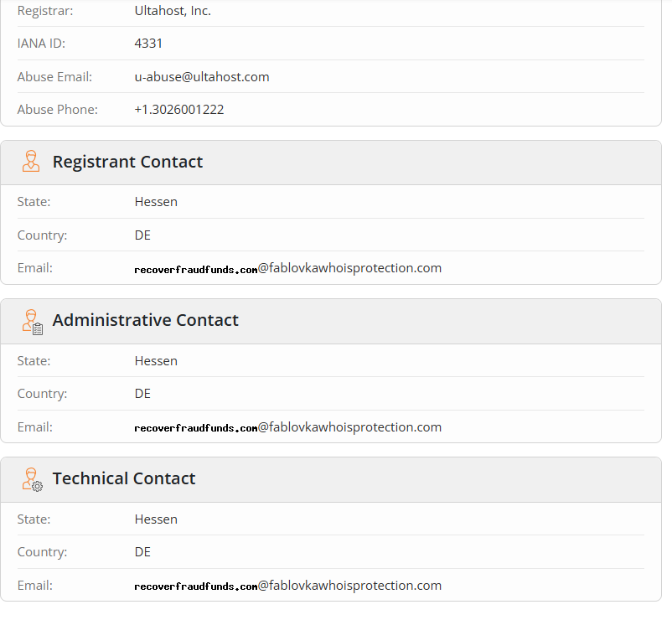Select Hessen state under Technical Contact
This screenshot has height=620, width=672.
pos(156,519)
